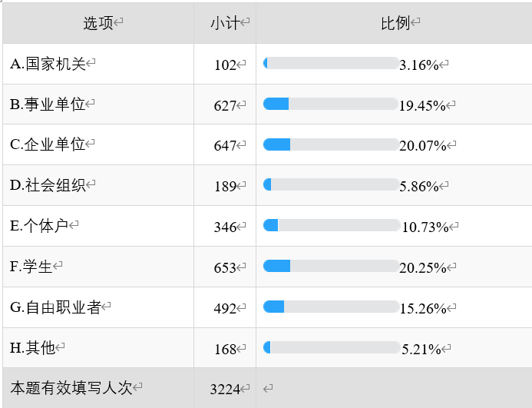
Task: Click the 10.73% percentage text
Action: [425, 227]
